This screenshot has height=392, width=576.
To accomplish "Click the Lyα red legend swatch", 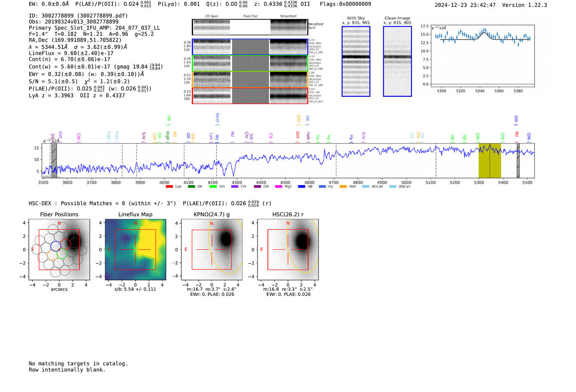I will (x=169, y=187).
